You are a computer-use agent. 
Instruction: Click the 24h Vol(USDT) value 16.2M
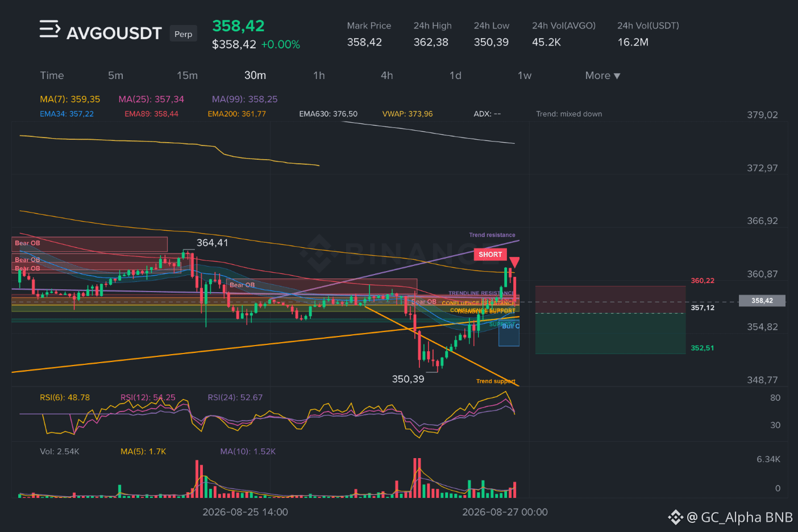point(633,42)
